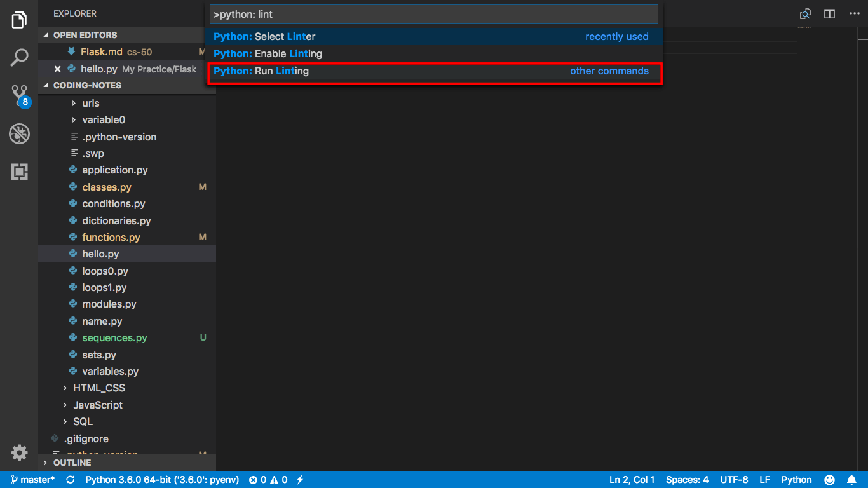868x488 pixels.
Task: Open the Extensions view in the activity bar
Action: tap(19, 172)
